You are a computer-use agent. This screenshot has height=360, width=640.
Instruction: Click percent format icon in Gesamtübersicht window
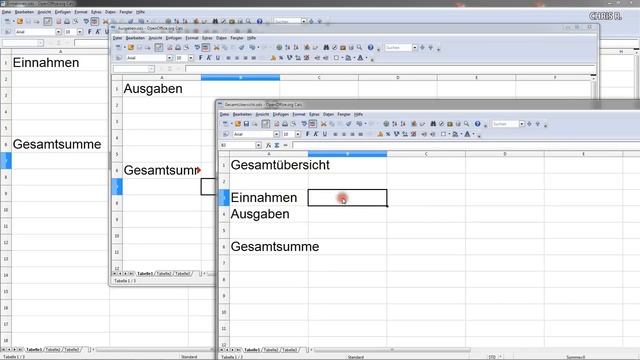pyautogui.click(x=388, y=134)
